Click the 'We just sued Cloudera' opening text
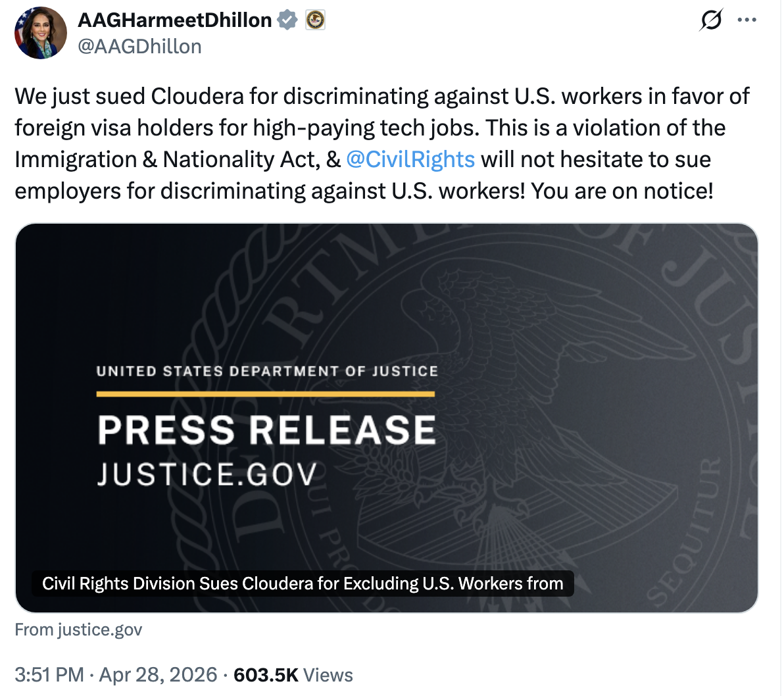Screen dimensions: 784x696 pos(129,96)
